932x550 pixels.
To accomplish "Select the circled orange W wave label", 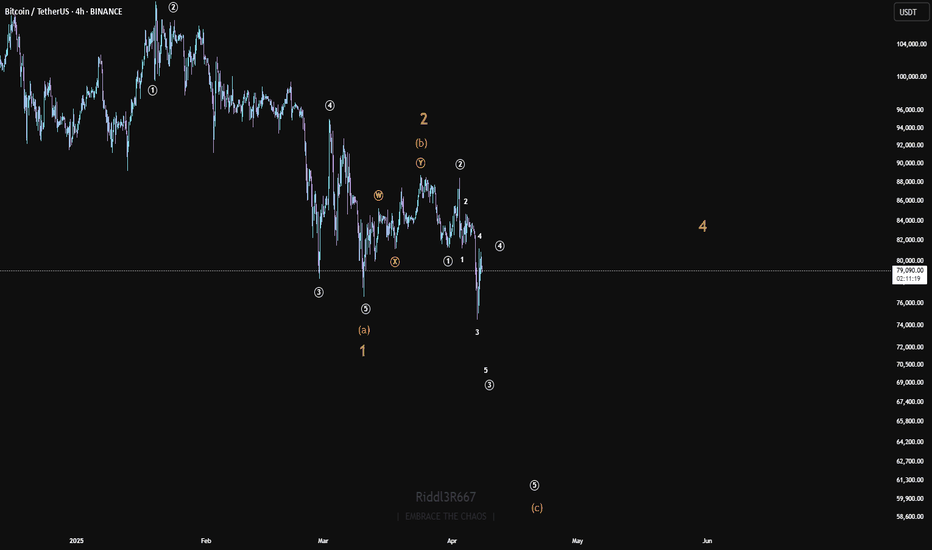I will coord(378,196).
